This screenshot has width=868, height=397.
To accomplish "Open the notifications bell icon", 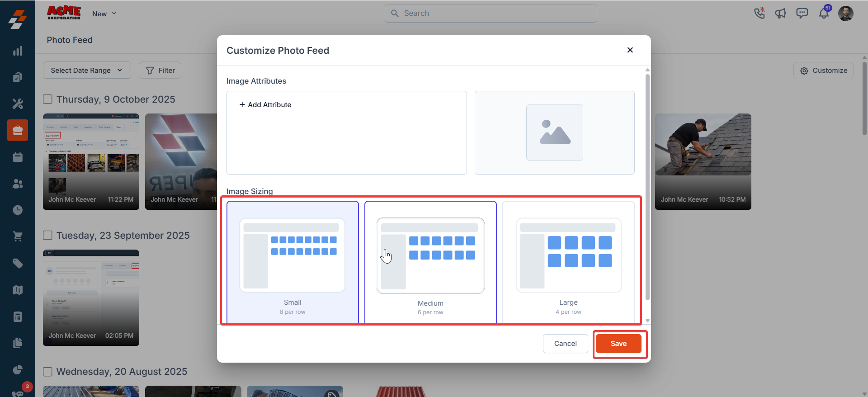I will (824, 13).
